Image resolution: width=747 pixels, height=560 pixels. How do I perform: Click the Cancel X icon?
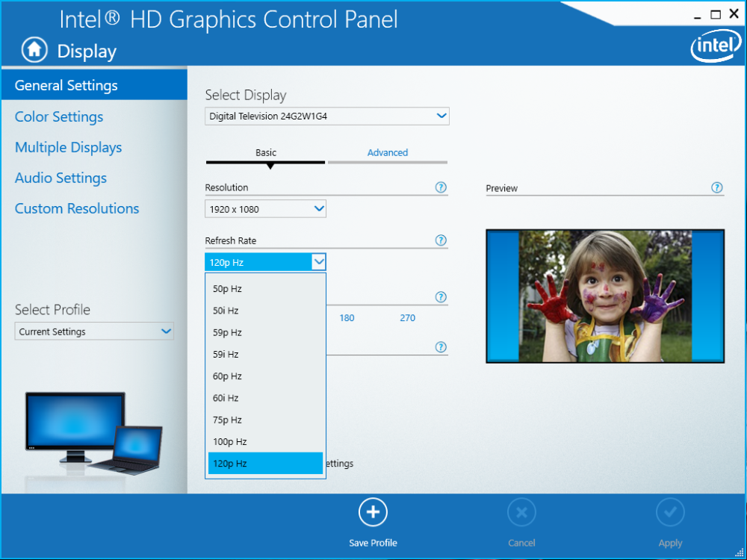point(521,512)
